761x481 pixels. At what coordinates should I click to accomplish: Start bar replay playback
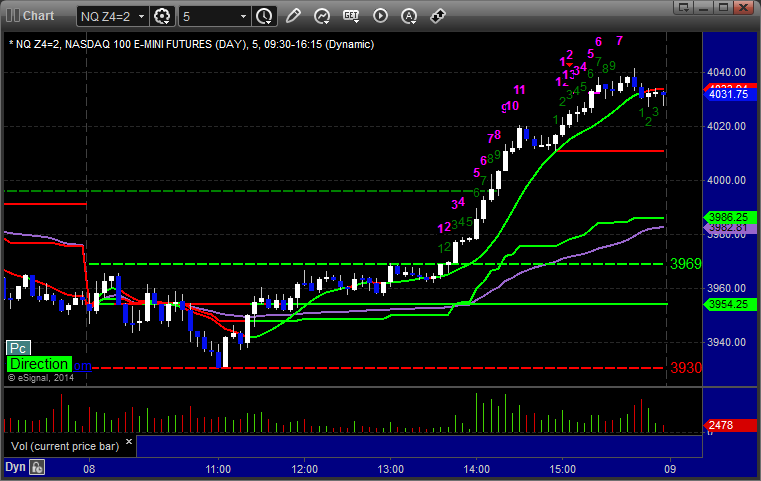pos(380,16)
